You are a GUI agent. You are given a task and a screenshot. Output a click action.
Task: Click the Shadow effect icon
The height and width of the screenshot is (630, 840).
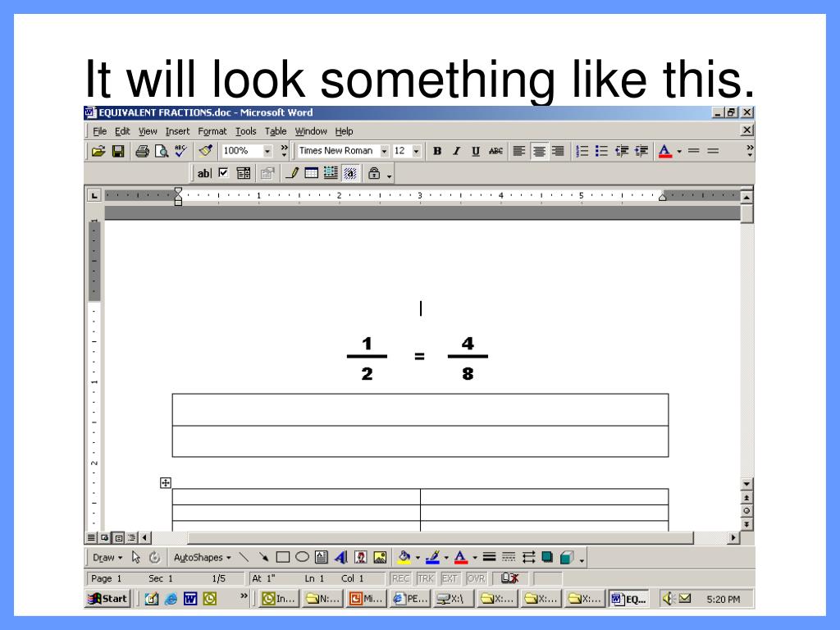[x=547, y=557]
